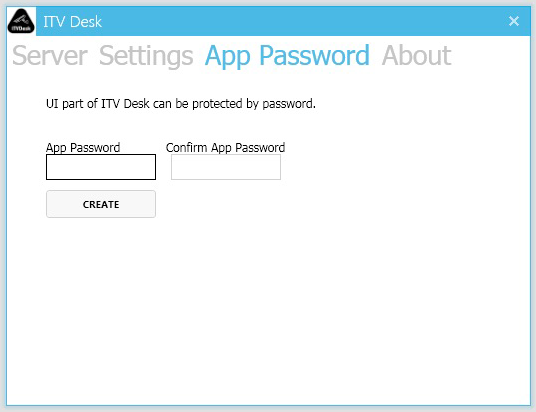Click the 'Confirm App Password' label
Screen dimensions: 536x412
tap(225, 148)
